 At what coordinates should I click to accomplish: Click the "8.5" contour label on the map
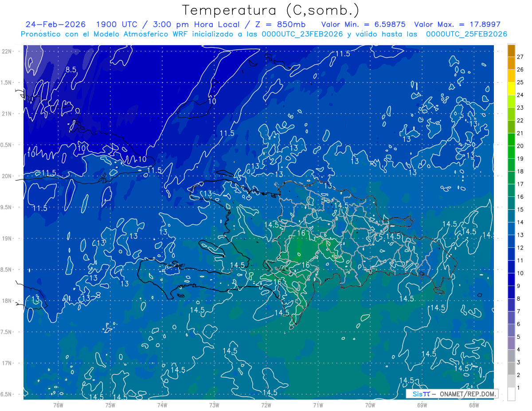71,70
